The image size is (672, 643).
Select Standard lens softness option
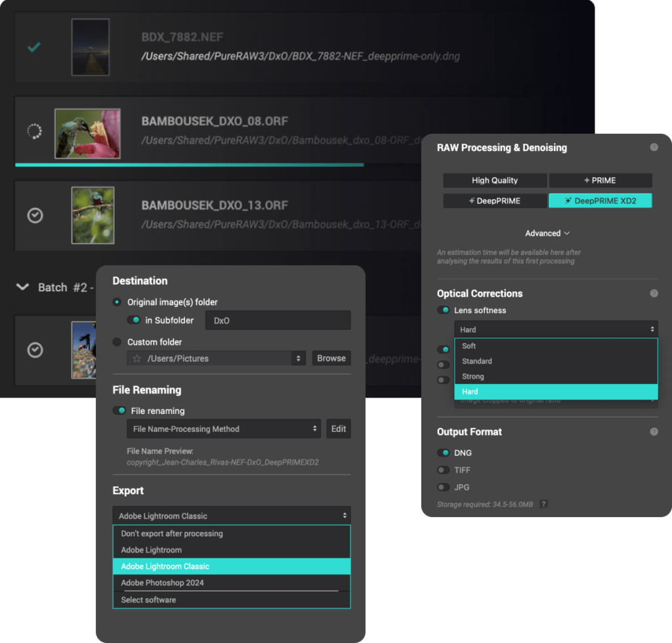pyautogui.click(x=477, y=361)
